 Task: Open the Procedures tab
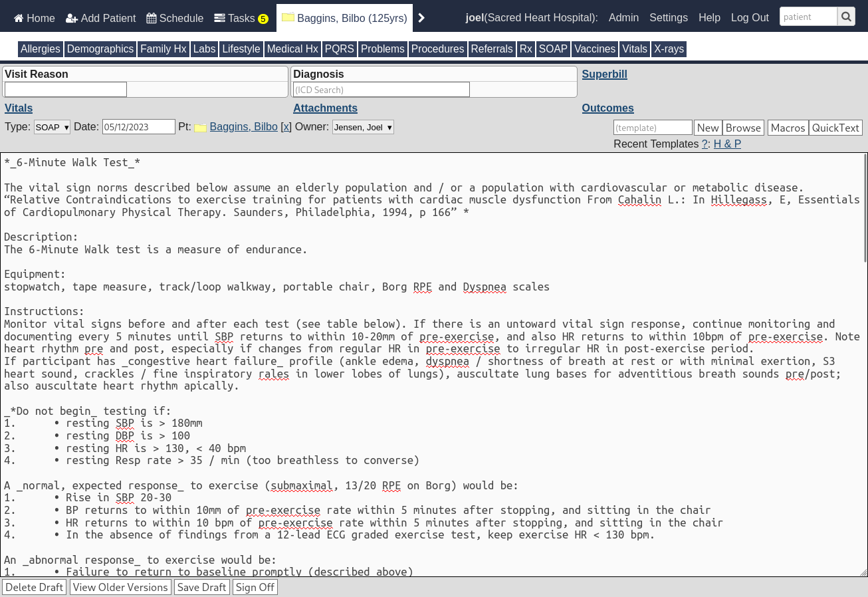pyautogui.click(x=437, y=49)
